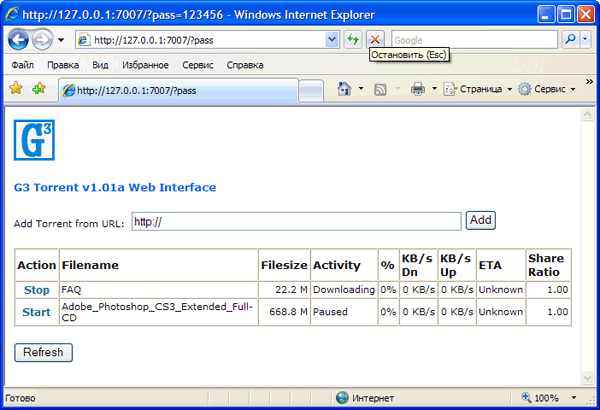Expand the Home button dropdown arrow

point(361,89)
